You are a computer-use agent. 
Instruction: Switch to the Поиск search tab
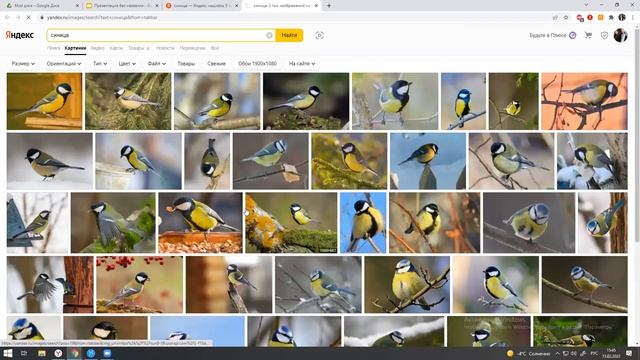(x=53, y=48)
